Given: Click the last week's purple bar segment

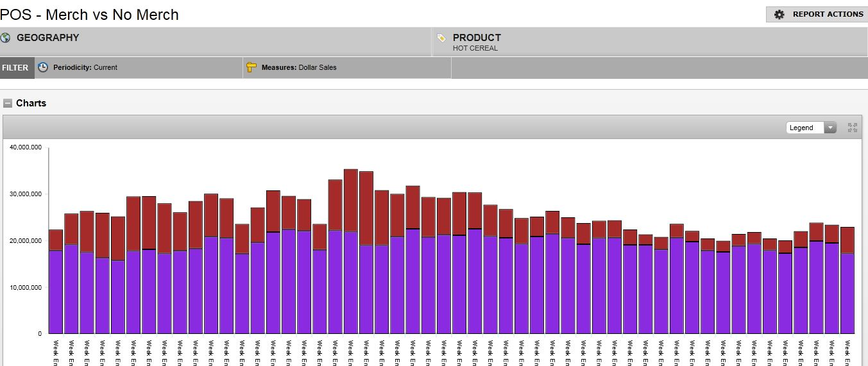Looking at the screenshot, I should tap(847, 294).
